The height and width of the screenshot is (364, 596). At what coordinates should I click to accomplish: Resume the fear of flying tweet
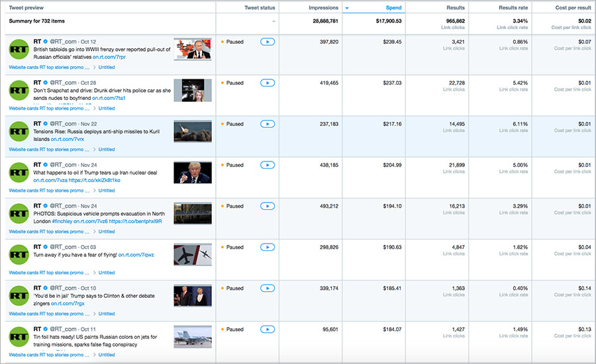(x=268, y=247)
